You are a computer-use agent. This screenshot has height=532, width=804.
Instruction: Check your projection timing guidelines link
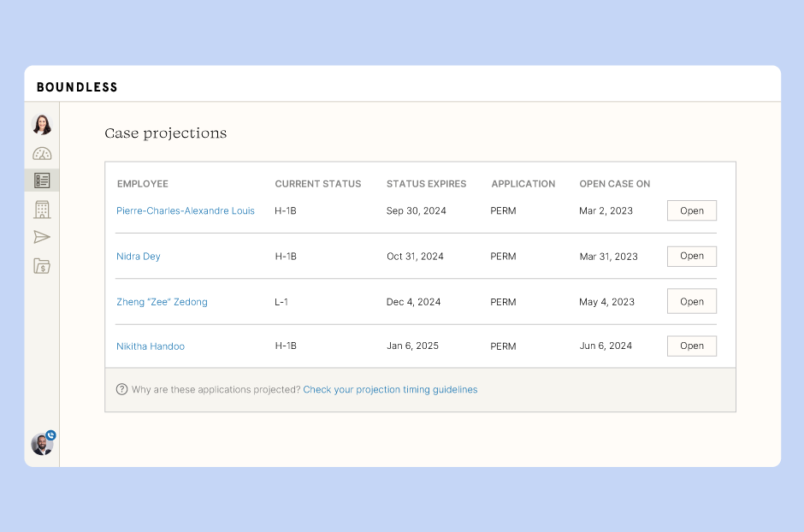click(x=390, y=389)
